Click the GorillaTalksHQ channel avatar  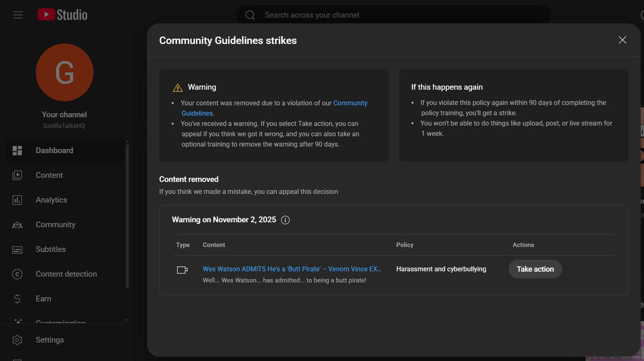[64, 73]
